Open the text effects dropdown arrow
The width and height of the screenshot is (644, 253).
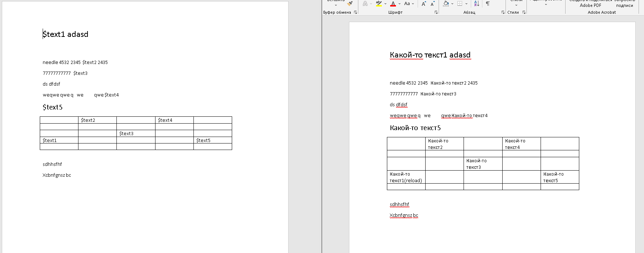coord(371,4)
